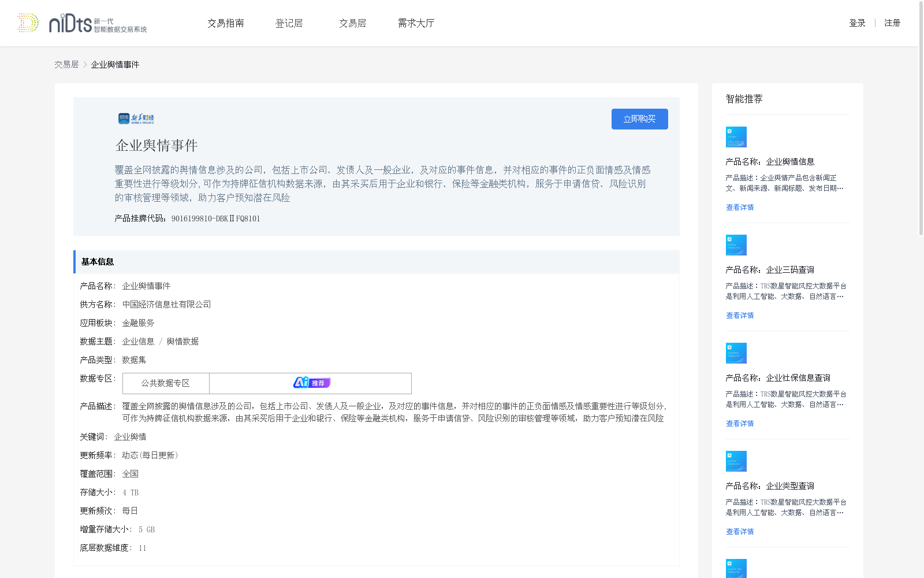Click update frequency 动态(每日更新)
Screen dimensions: 924x578
(x=150, y=455)
